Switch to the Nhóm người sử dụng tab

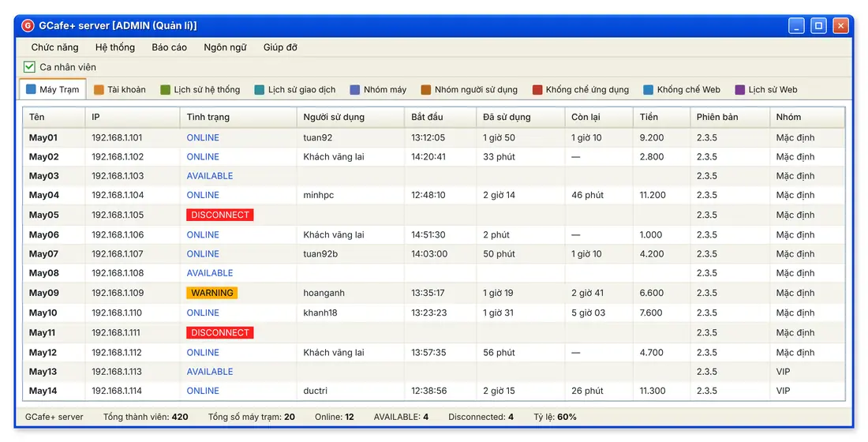(470, 90)
